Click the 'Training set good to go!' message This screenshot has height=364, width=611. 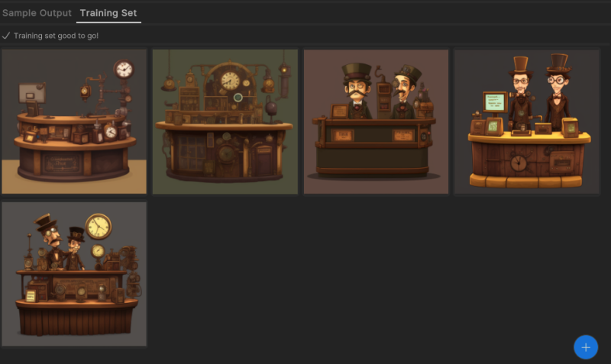[56, 36]
